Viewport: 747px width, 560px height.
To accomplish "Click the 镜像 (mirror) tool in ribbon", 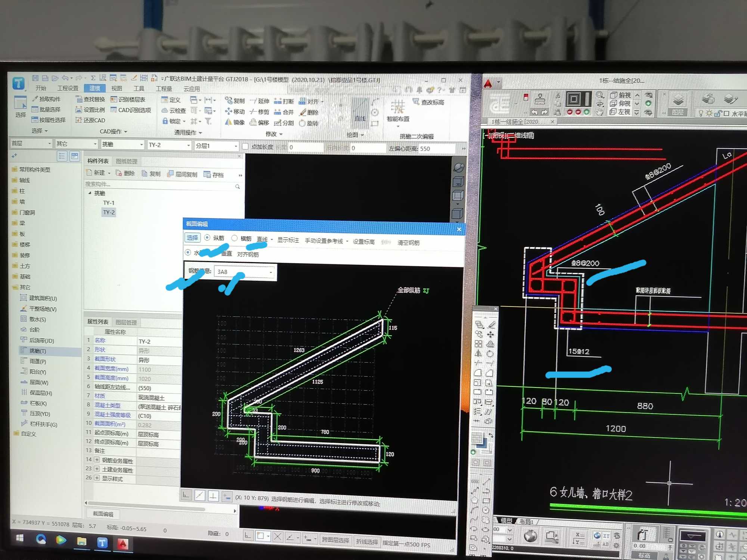I will pyautogui.click(x=235, y=122).
